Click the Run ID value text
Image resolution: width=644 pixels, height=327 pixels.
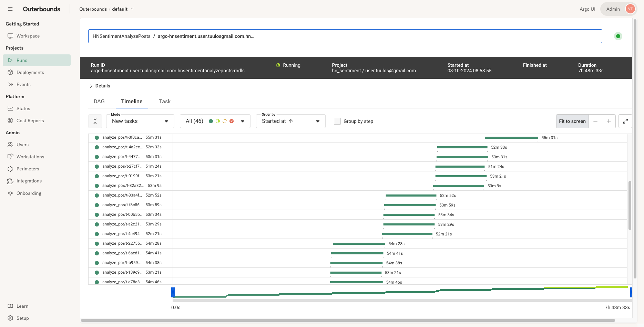click(x=168, y=71)
